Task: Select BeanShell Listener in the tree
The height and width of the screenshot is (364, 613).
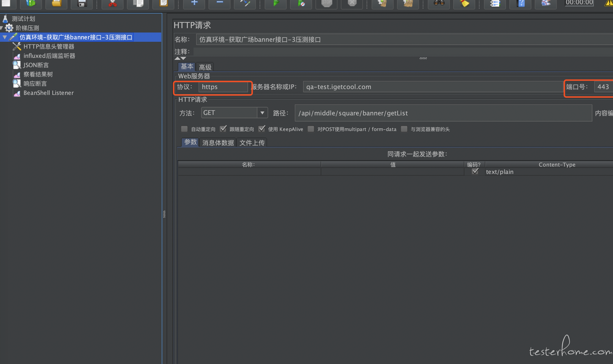Action: (x=48, y=93)
